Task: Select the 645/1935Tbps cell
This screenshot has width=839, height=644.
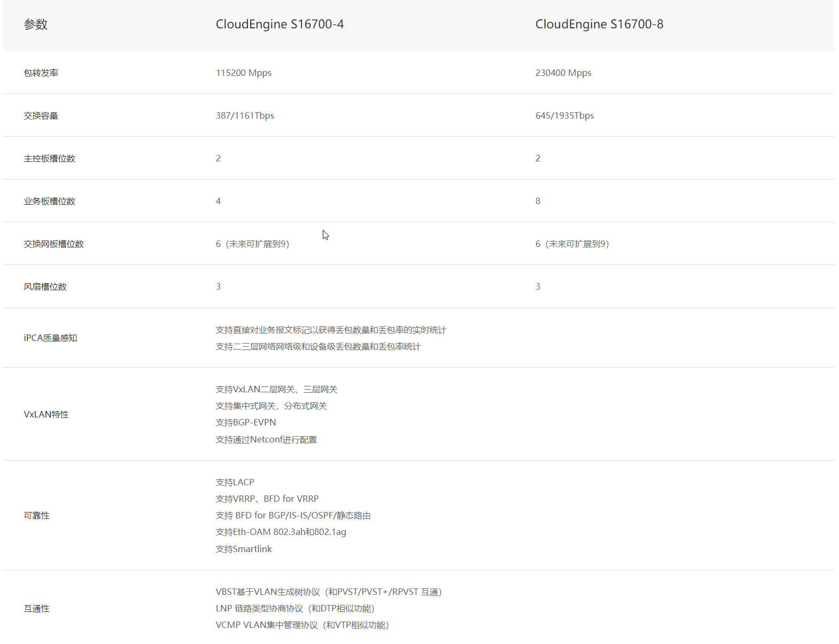Action: click(x=564, y=115)
